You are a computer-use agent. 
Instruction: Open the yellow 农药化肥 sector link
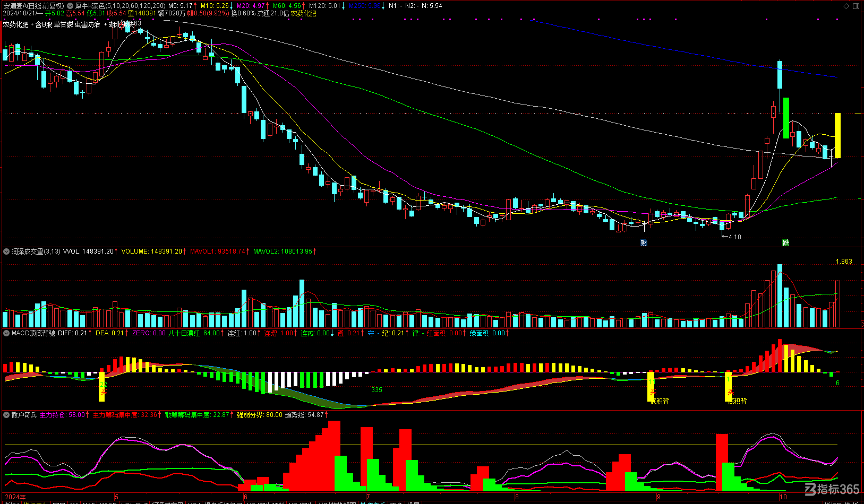tap(303, 13)
